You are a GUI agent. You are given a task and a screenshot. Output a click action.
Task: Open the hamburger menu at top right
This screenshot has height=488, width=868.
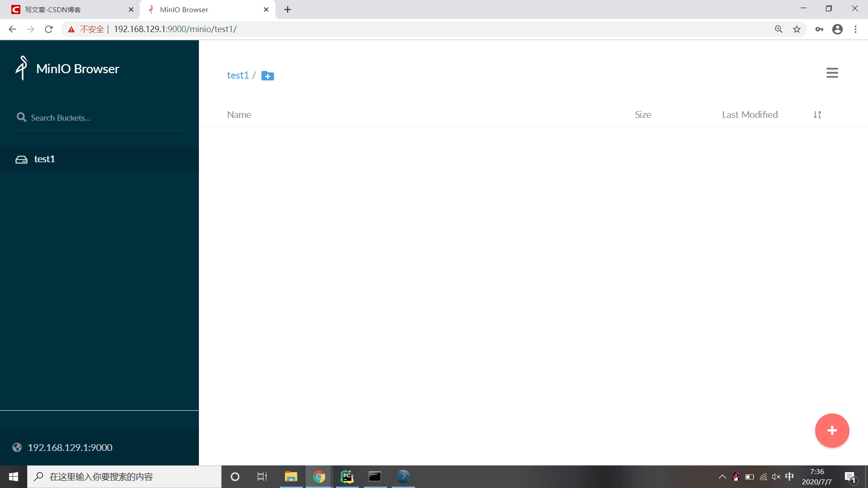[832, 72]
